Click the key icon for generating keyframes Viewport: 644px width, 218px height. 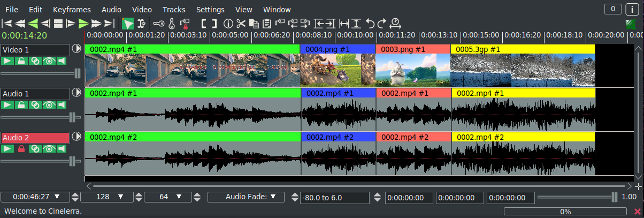[x=159, y=24]
